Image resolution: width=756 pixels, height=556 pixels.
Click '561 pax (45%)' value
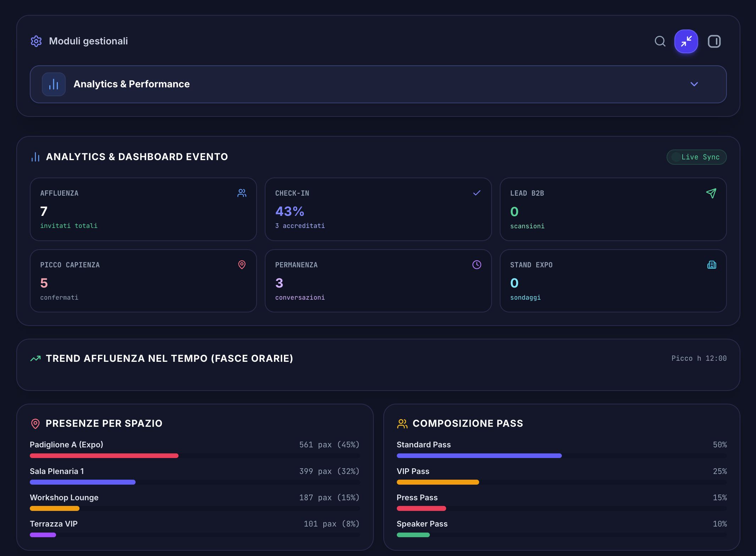click(329, 445)
